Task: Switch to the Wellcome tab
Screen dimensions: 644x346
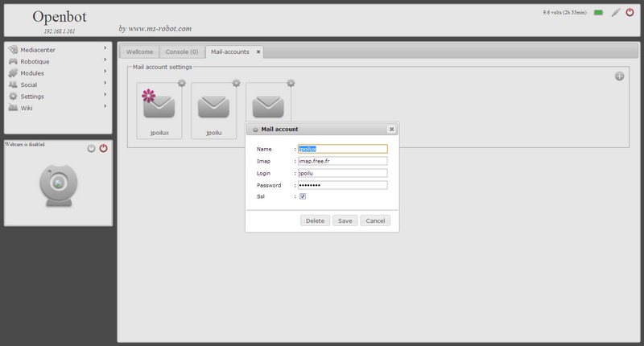Action: tap(140, 51)
